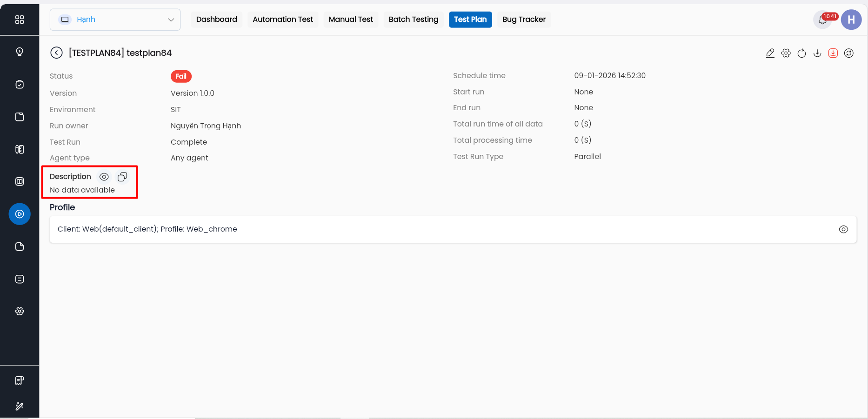
Task: Copy the description using the copy icon
Action: click(122, 177)
